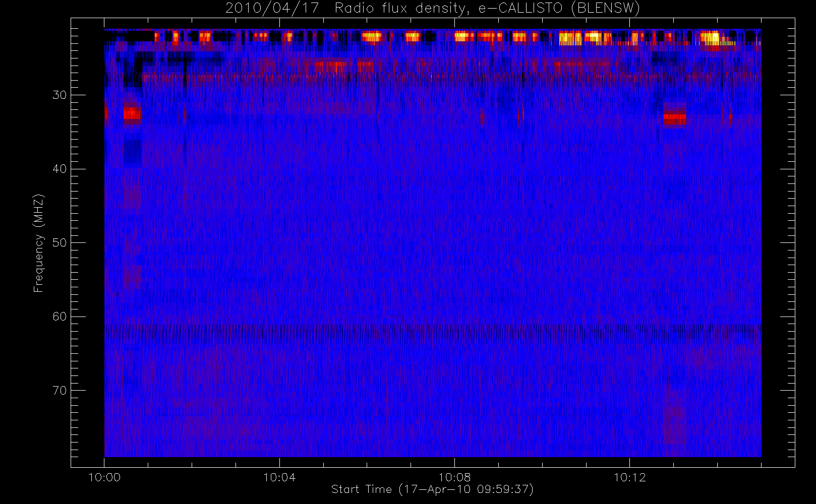Click the '10:00' time tick label
The height and width of the screenshot is (504, 816).
[x=104, y=477]
